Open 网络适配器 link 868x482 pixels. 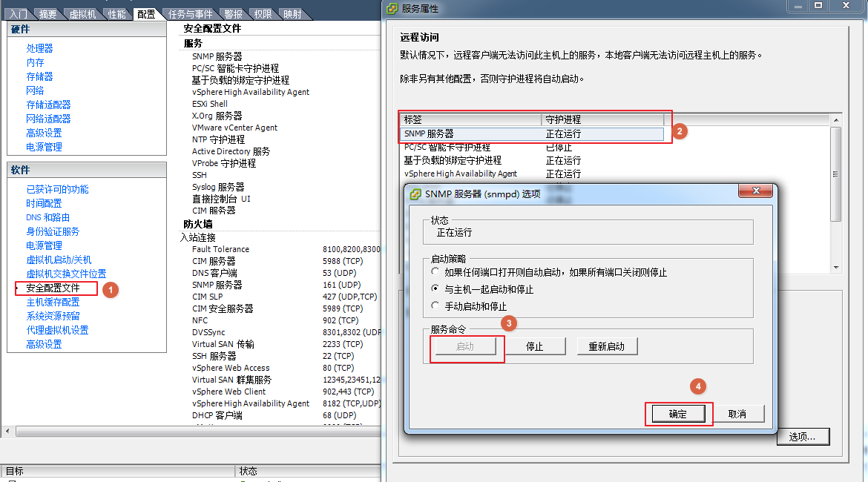[x=49, y=119]
